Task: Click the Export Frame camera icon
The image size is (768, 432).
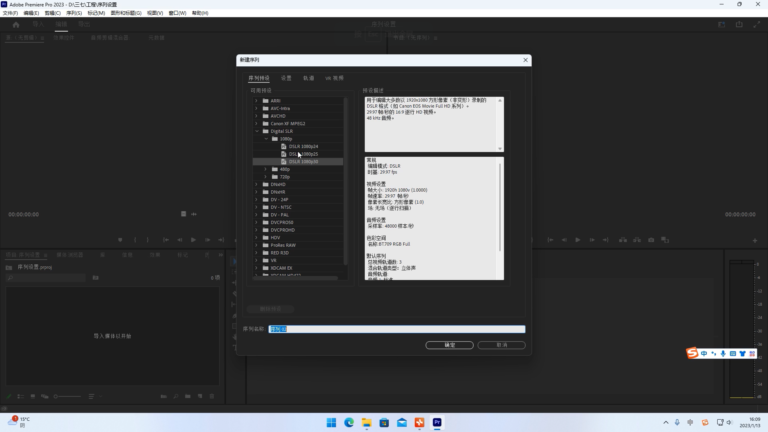Action: pos(651,240)
